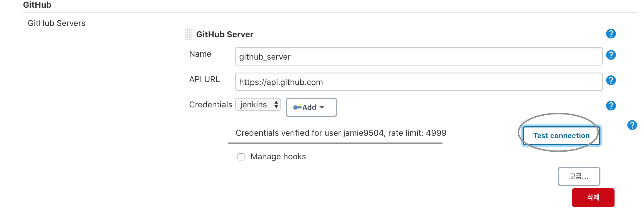Open help icon in the Credentials row
The width and height of the screenshot is (644, 213).
pyautogui.click(x=611, y=106)
